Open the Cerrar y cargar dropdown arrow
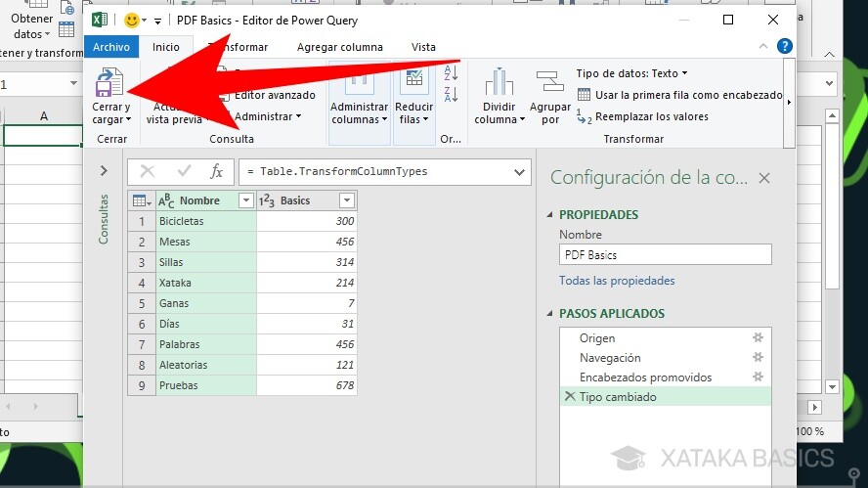The width and height of the screenshot is (868, 488). (x=128, y=119)
